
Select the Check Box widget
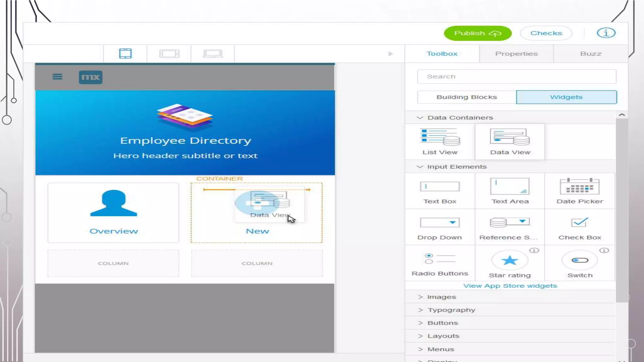tap(580, 227)
